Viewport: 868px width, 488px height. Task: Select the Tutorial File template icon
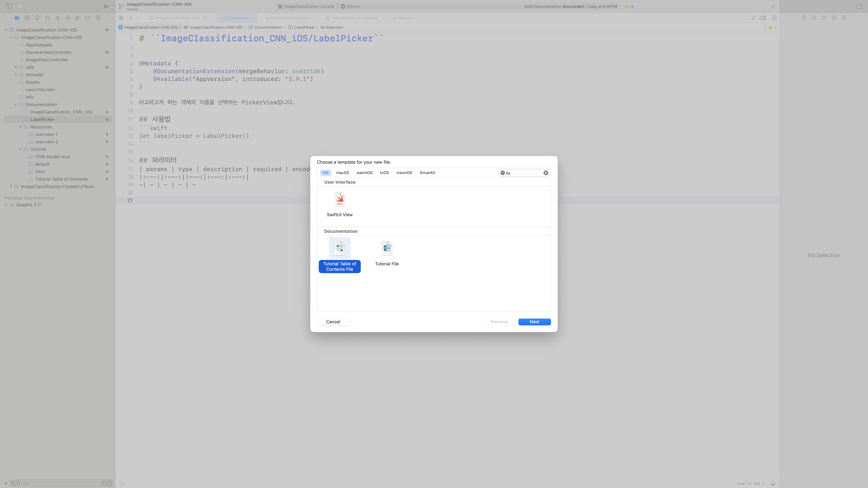coord(387,249)
